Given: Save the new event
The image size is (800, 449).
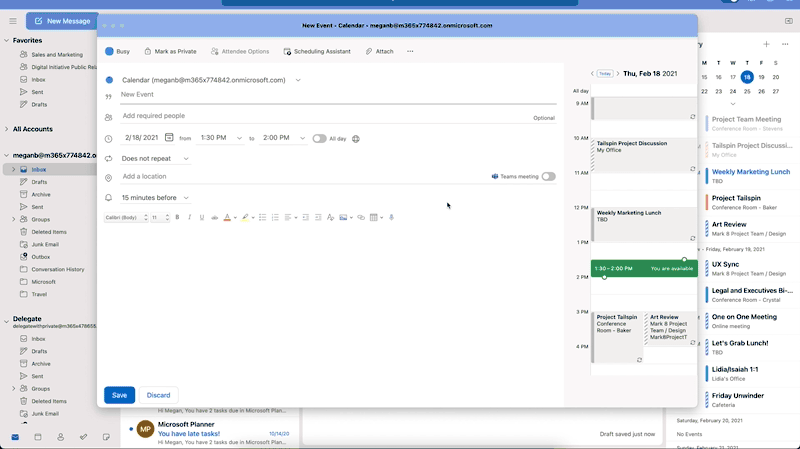Looking at the screenshot, I should coord(119,395).
